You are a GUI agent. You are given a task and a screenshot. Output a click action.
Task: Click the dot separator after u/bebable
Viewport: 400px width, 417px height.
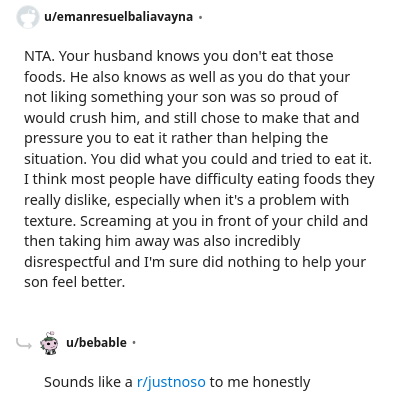[x=134, y=343]
